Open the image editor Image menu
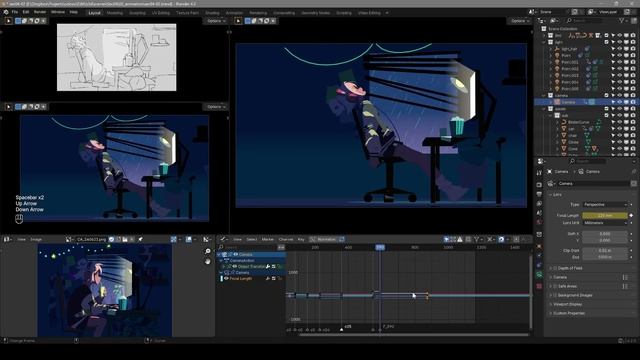Image resolution: width=640 pixels, height=360 pixels. click(x=36, y=240)
